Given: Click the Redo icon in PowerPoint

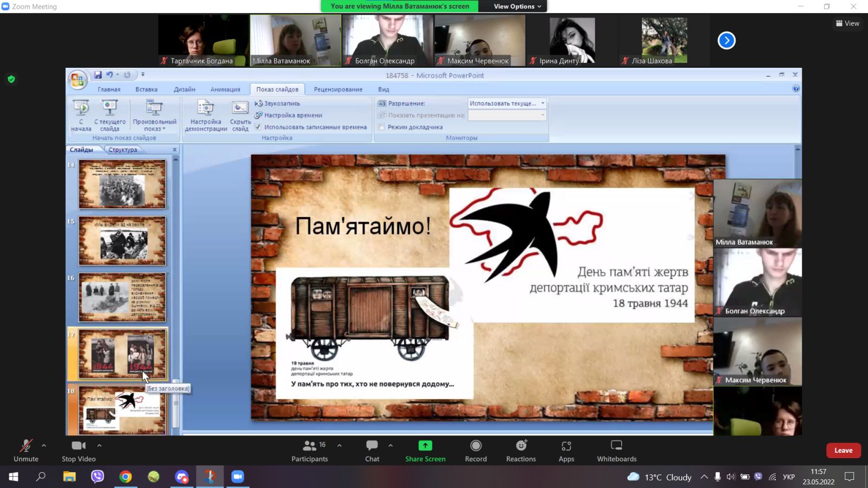Looking at the screenshot, I should (x=127, y=75).
